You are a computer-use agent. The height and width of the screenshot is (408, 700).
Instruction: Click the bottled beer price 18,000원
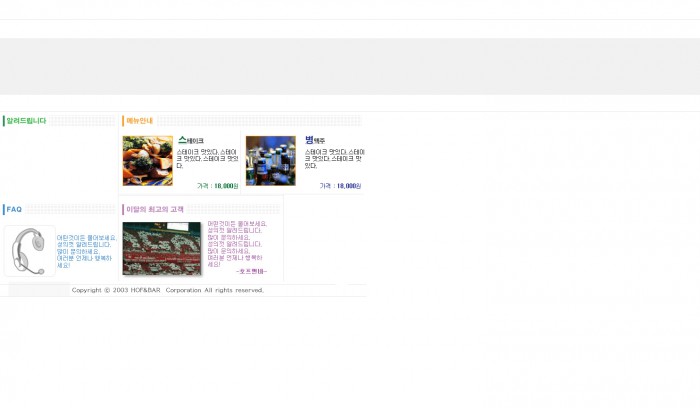click(340, 186)
